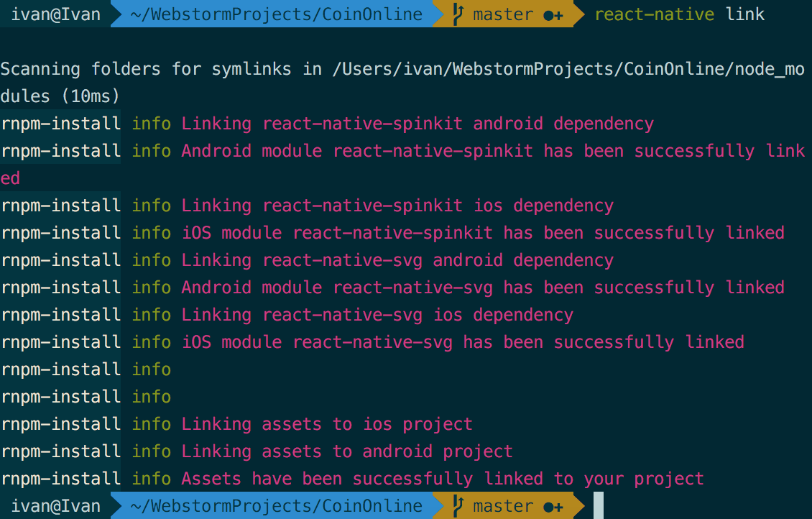Viewport: 812px width, 519px height.
Task: Click 'iOS module react-native-spinkit has been successfully linked'
Action: click(x=483, y=233)
